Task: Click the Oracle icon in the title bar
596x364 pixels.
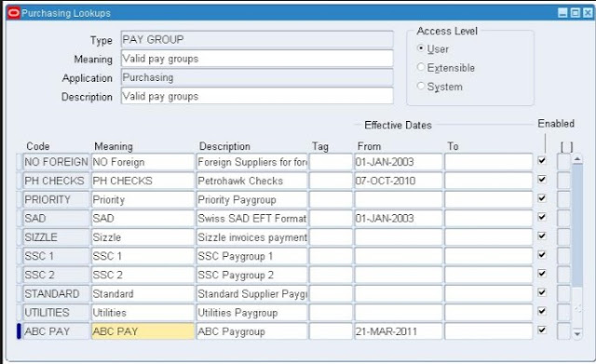Action: 14,13
